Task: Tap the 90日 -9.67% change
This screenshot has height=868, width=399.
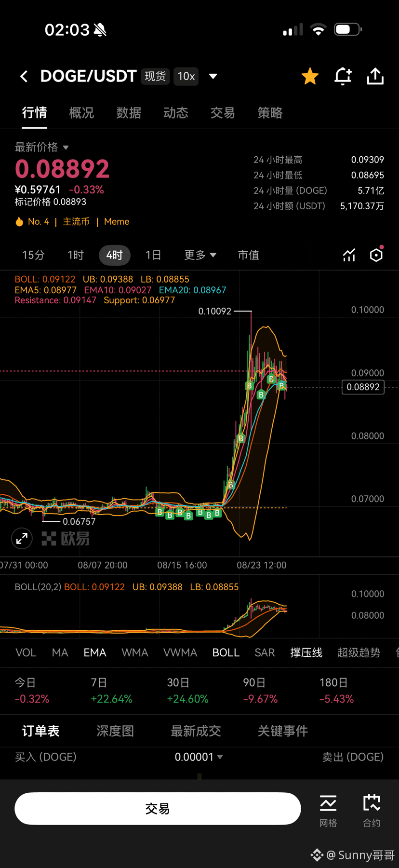Action: (x=260, y=691)
